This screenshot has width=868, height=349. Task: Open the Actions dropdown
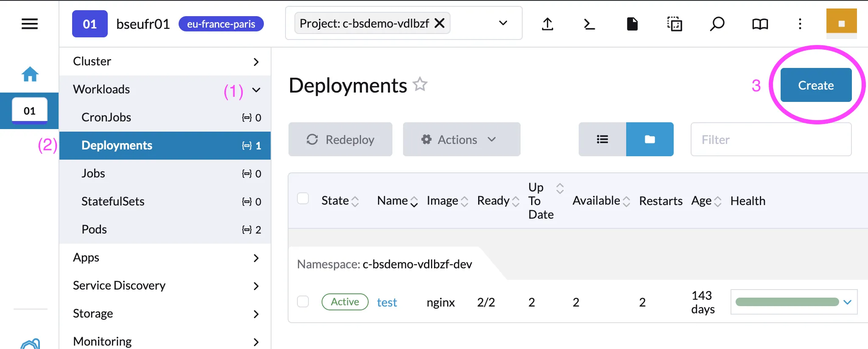click(x=461, y=139)
